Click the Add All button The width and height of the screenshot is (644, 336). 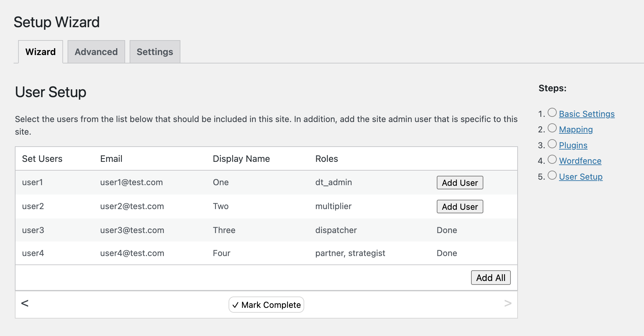491,278
